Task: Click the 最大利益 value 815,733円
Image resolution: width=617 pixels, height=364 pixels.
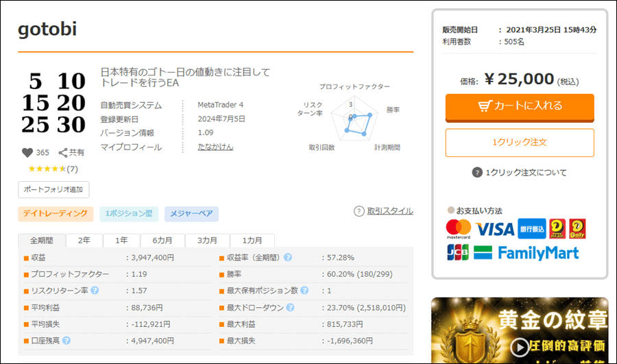Action: (345, 324)
